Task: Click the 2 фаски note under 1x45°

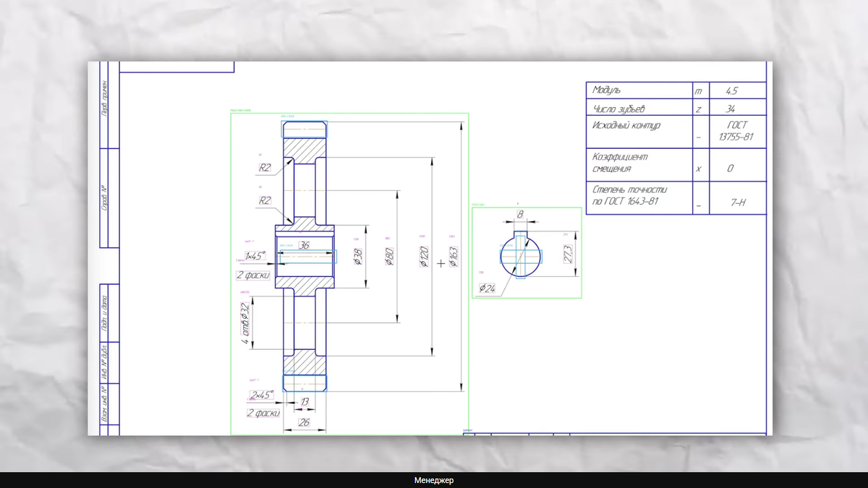Action: (x=253, y=275)
